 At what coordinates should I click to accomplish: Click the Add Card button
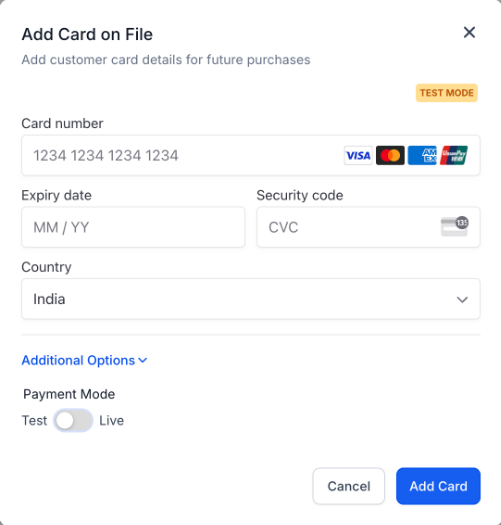[x=438, y=486]
